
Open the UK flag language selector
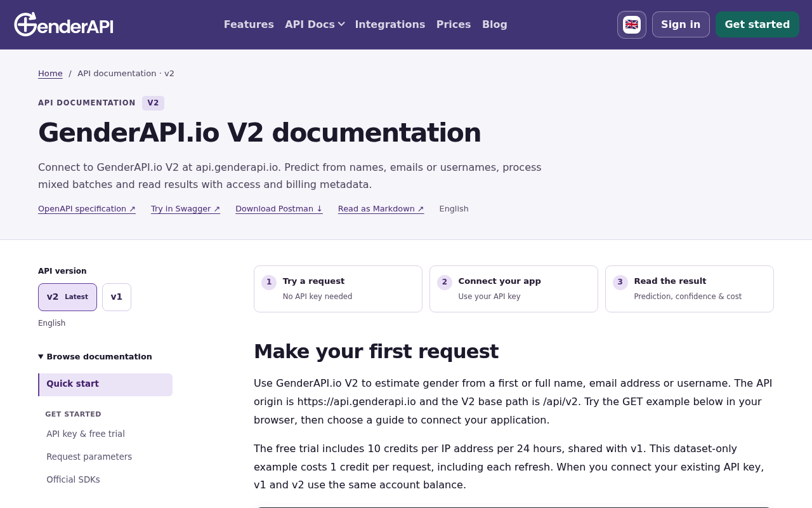(x=631, y=25)
